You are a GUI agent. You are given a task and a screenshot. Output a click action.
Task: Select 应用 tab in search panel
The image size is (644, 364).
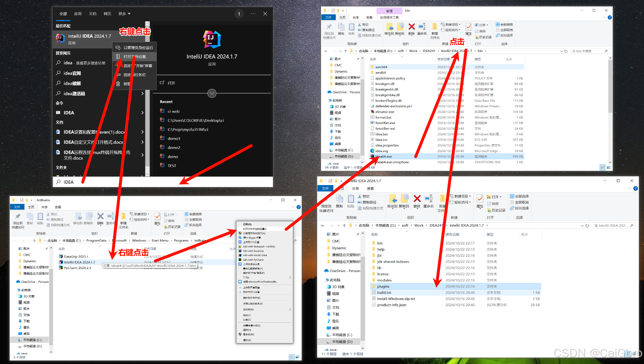(78, 14)
